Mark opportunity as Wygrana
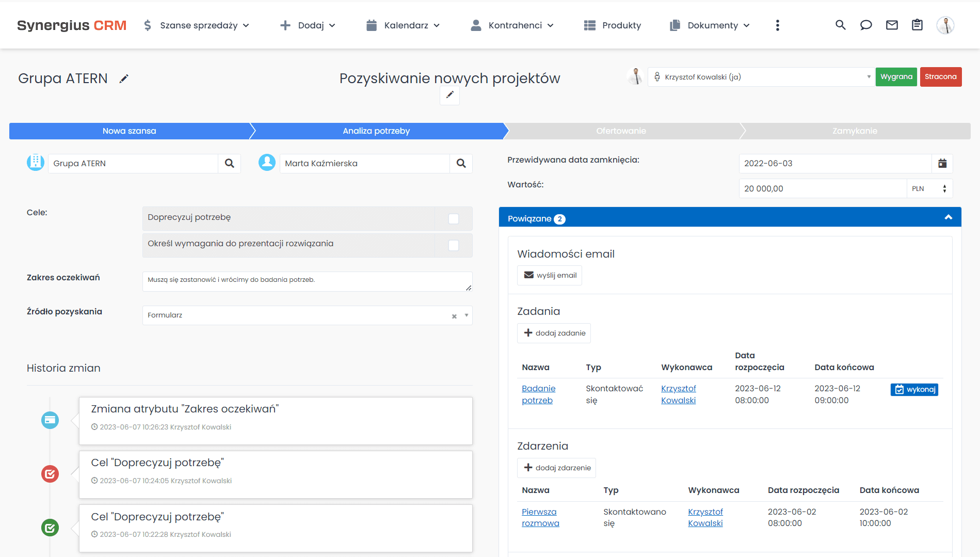The width and height of the screenshot is (980, 557). [x=896, y=77]
